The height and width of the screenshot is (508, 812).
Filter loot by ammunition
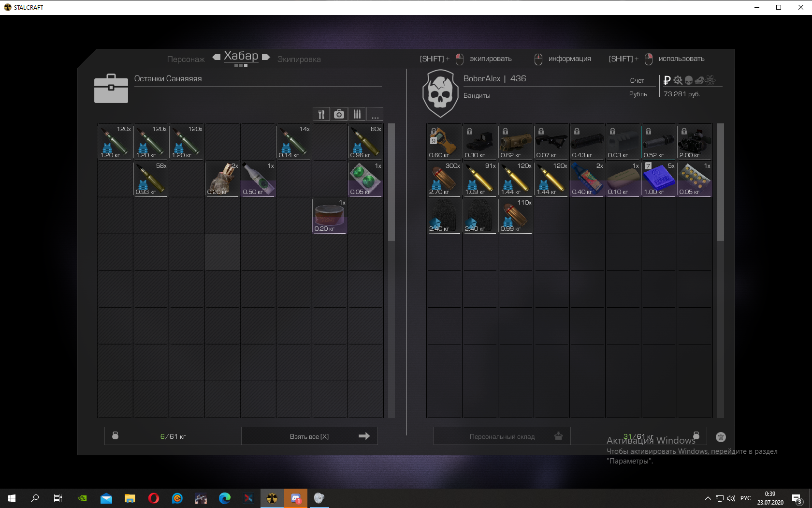pyautogui.click(x=357, y=114)
